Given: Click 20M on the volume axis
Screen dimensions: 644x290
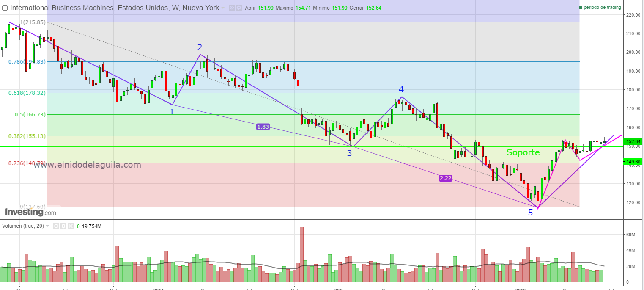Looking at the screenshot, I should click(x=630, y=266).
